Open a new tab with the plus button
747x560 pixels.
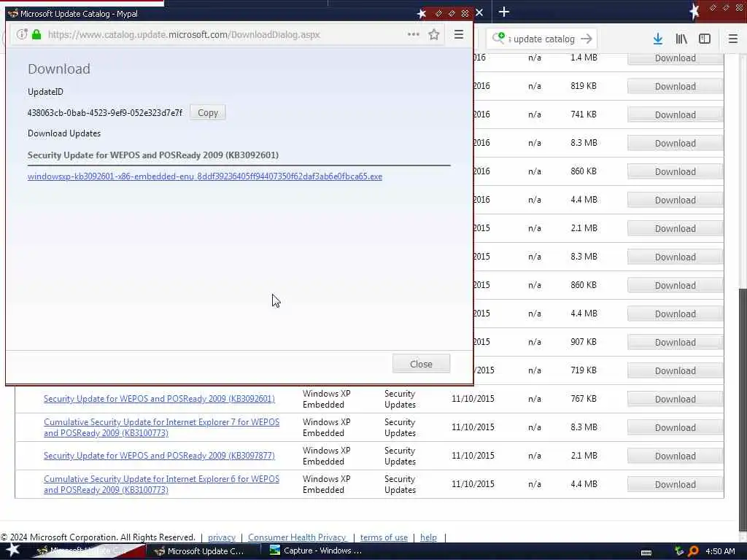[x=503, y=12]
